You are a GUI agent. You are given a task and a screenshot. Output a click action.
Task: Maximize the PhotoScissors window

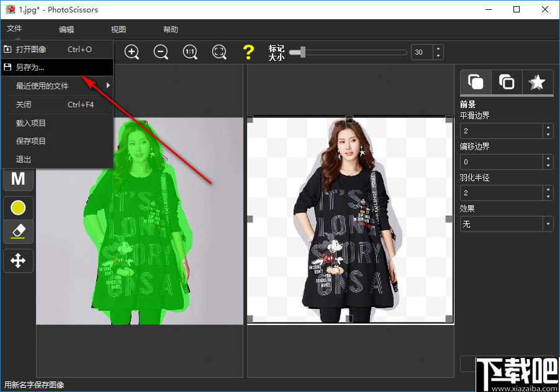click(517, 10)
